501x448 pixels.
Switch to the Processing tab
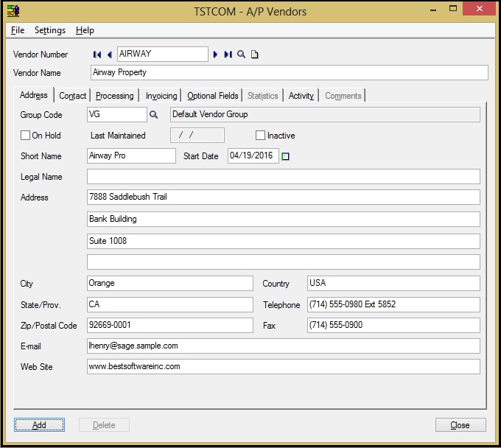click(115, 96)
